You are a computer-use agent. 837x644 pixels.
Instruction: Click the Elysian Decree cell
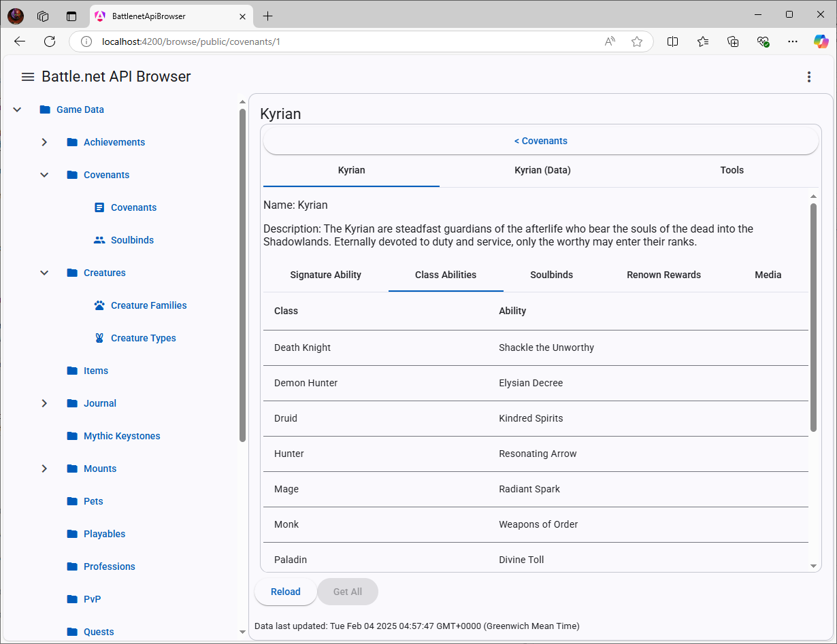pyautogui.click(x=531, y=383)
